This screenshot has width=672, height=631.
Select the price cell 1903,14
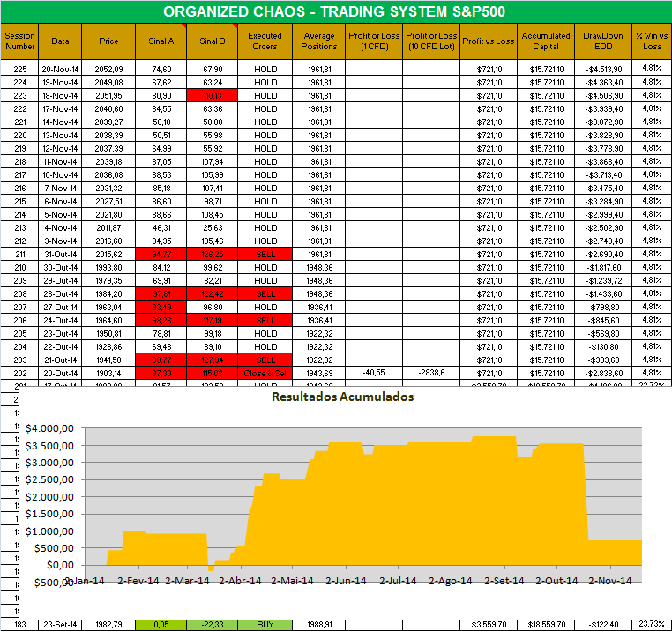coord(108,373)
